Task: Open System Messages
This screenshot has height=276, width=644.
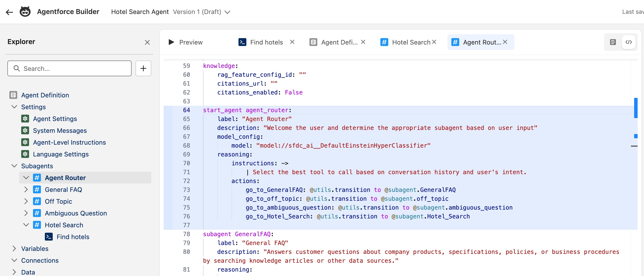Action: point(60,131)
